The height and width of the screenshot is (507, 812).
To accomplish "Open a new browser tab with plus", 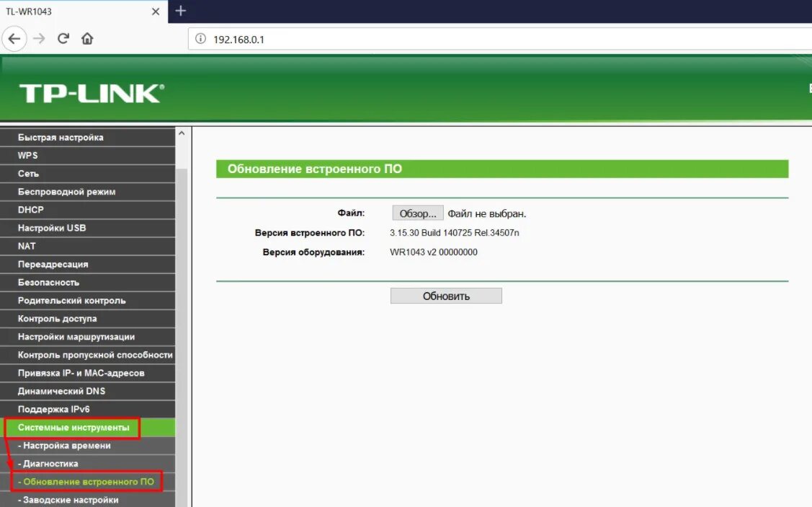I will 180,11.
